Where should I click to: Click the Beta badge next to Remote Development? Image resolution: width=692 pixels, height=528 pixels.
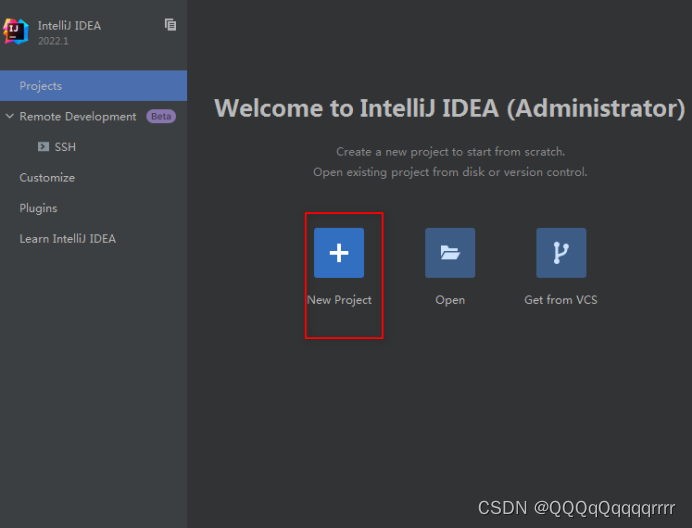pos(161,117)
